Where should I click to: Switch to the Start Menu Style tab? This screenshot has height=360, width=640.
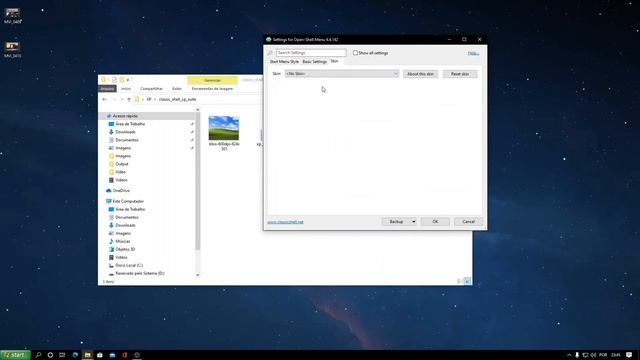(x=284, y=62)
